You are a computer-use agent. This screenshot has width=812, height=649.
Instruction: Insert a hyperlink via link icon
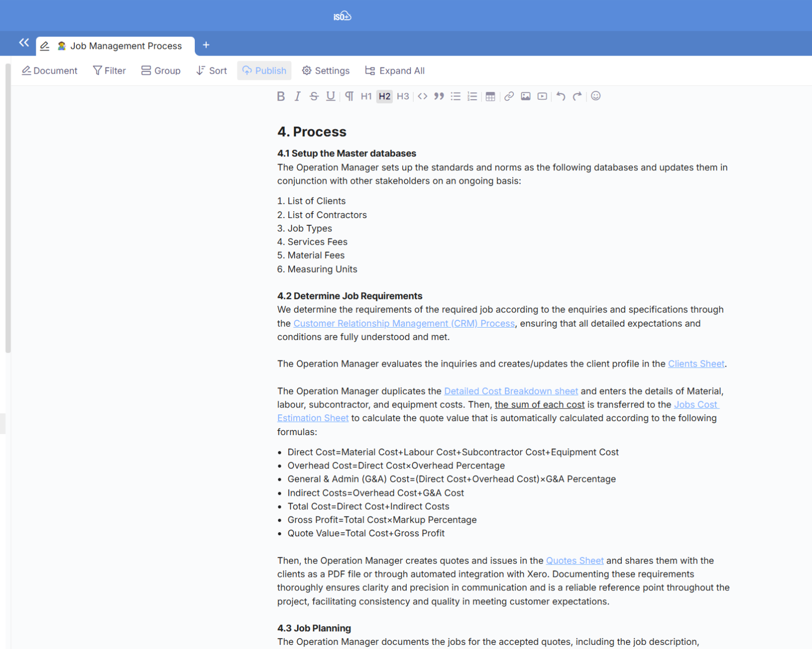tap(509, 97)
